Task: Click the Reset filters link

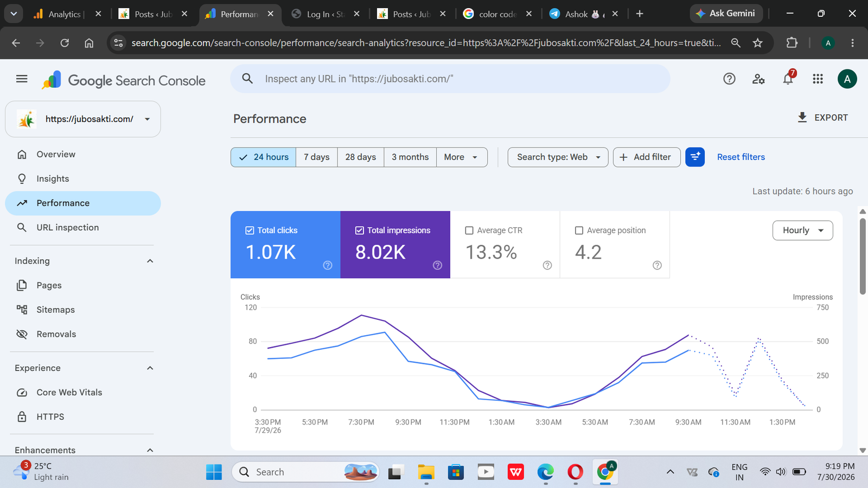Action: [x=741, y=157]
